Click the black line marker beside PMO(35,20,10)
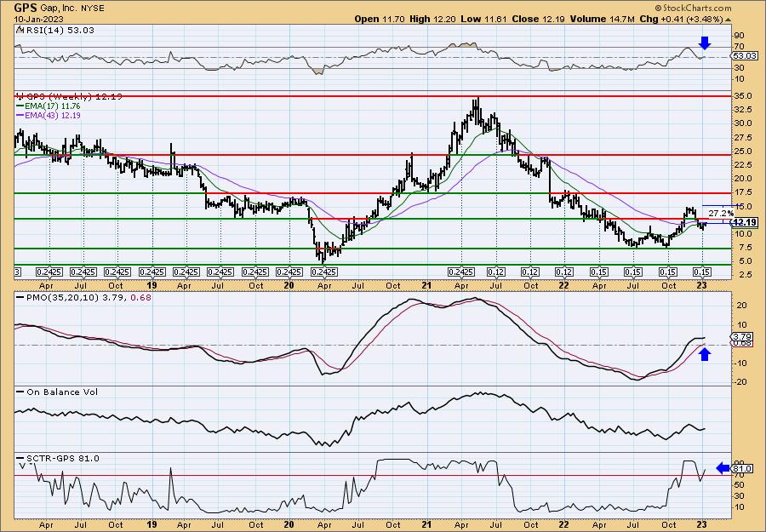This screenshot has width=766, height=532. click(20, 297)
